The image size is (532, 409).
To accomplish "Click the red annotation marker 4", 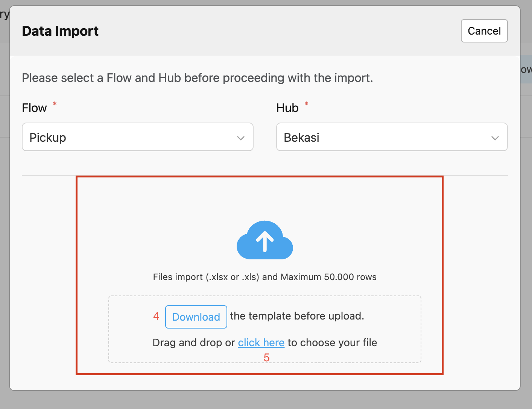I will (156, 316).
